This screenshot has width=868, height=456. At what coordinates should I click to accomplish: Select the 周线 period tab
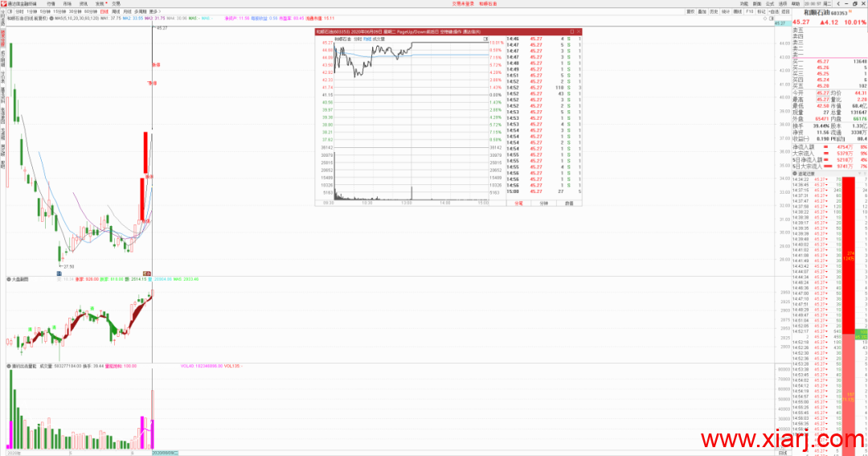point(116,11)
